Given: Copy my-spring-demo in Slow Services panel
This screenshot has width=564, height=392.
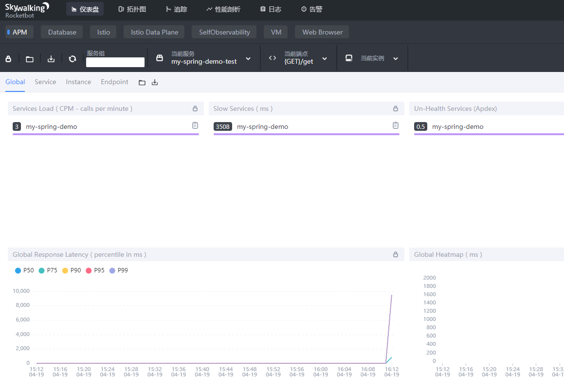Looking at the screenshot, I should pos(396,125).
